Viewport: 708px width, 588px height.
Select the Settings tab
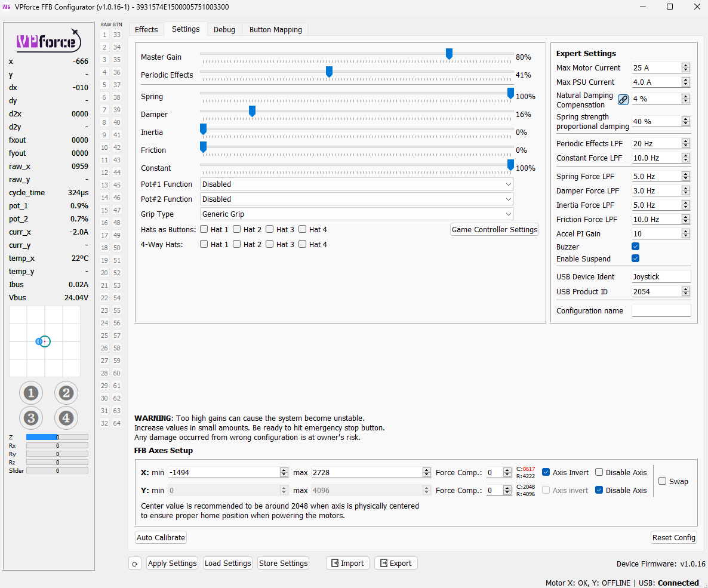pos(186,29)
